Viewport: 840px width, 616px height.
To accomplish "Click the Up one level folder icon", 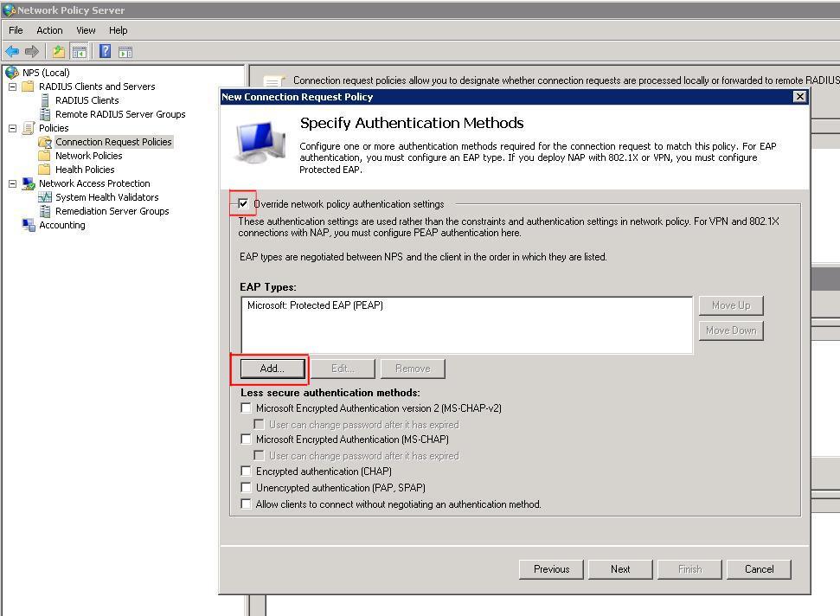I will coord(58,51).
